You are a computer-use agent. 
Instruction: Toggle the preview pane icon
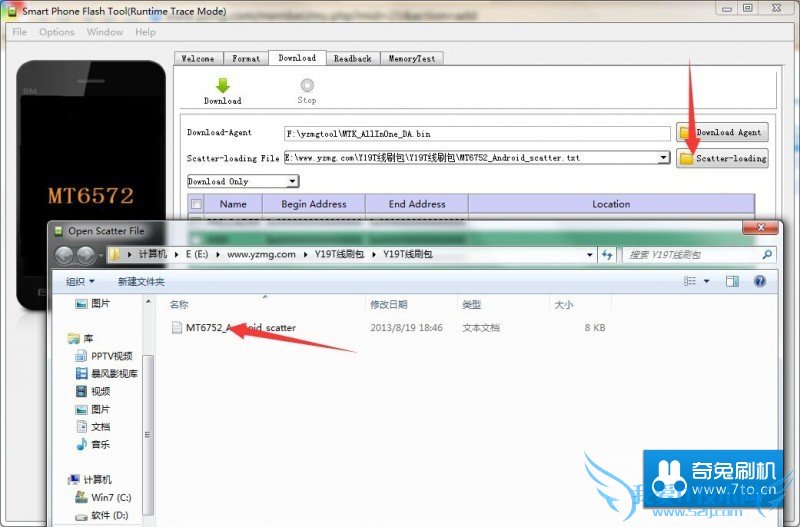click(x=732, y=281)
